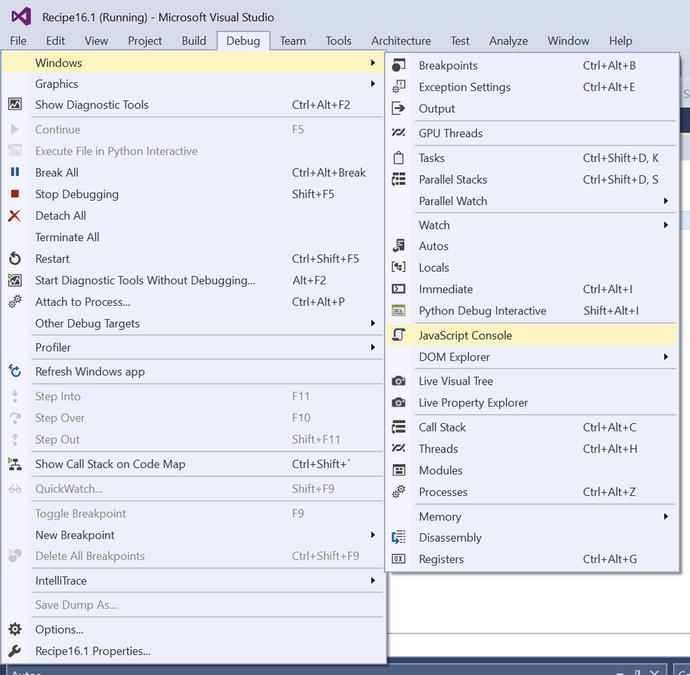Click the Disassembly icon

point(399,537)
